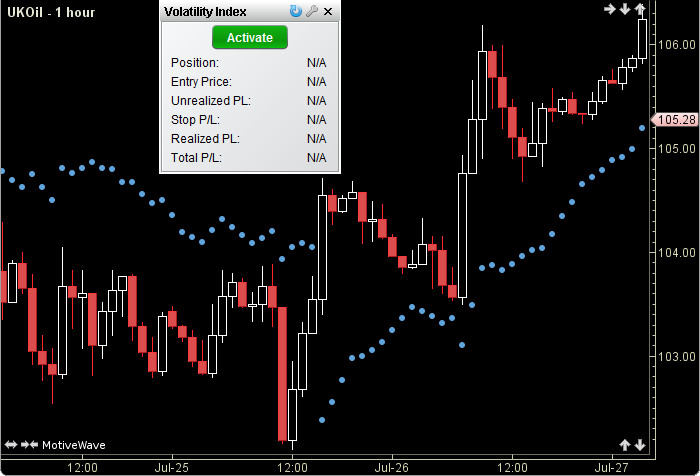700x476 pixels.
Task: Click the Unrealized PL: label
Action: (211, 101)
